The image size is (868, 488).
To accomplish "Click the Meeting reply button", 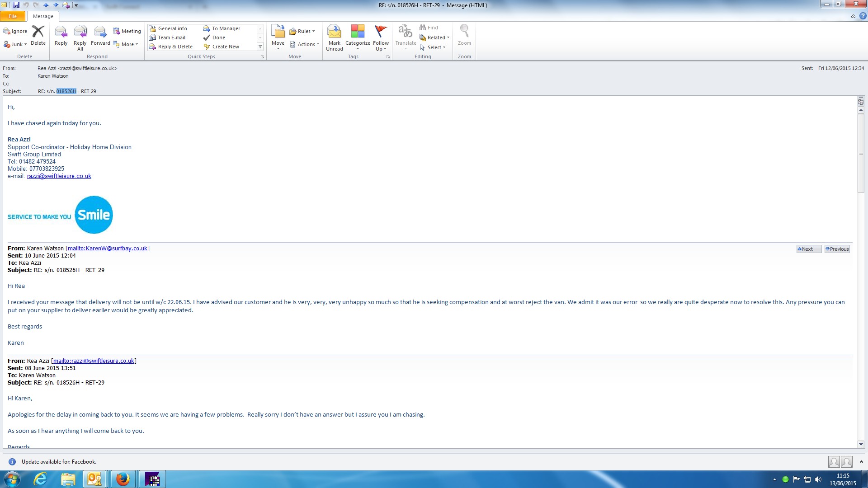I will pyautogui.click(x=127, y=31).
